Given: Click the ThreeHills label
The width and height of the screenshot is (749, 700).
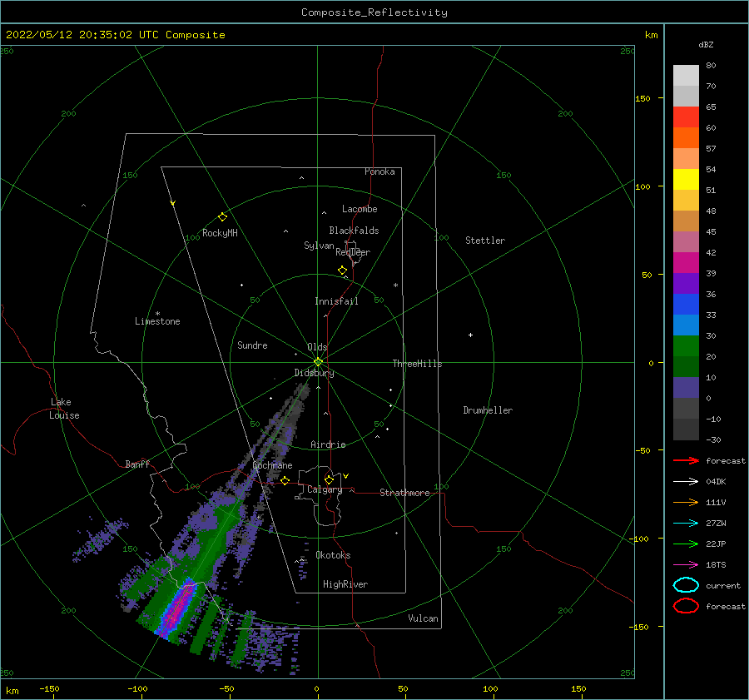Looking at the screenshot, I should point(417,364).
